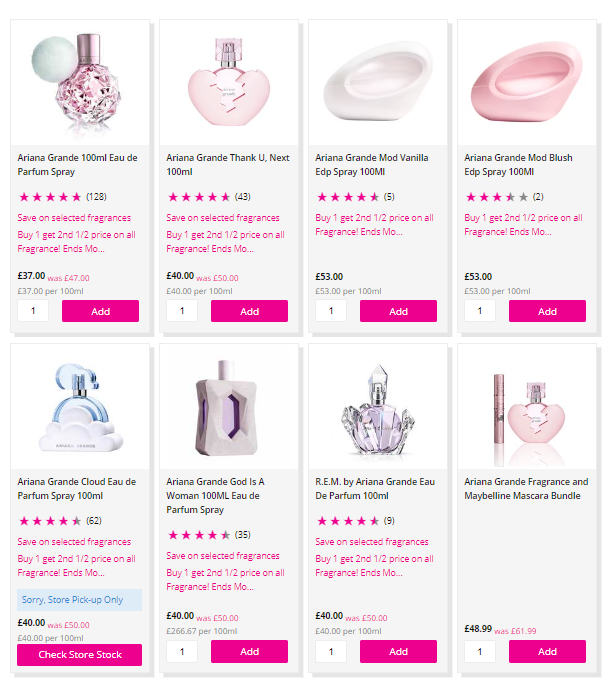This screenshot has height=682, width=613.
Task: Select quantity box for God Is A Woman
Action: coord(182,651)
